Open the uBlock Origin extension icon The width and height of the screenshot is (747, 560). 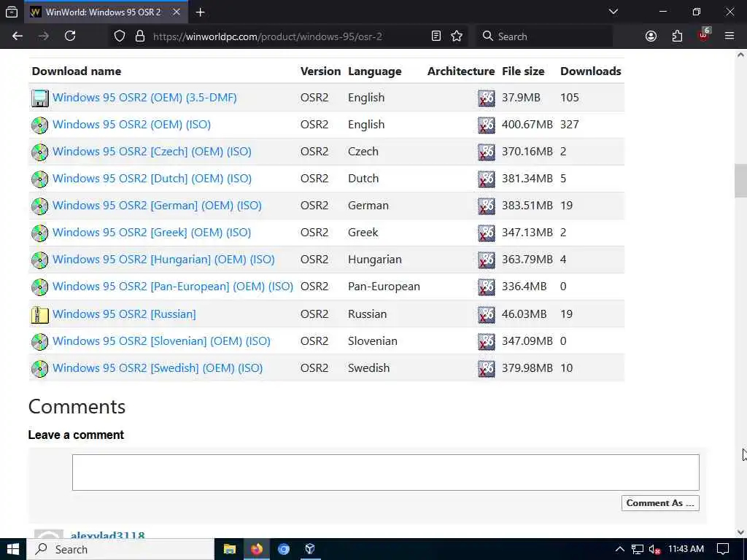[704, 35]
